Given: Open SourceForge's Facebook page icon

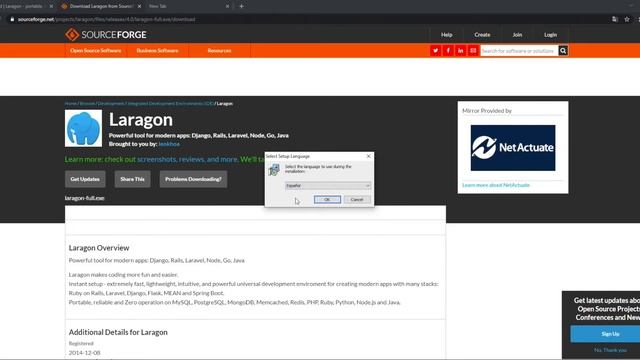Looking at the screenshot, I should point(448,51).
